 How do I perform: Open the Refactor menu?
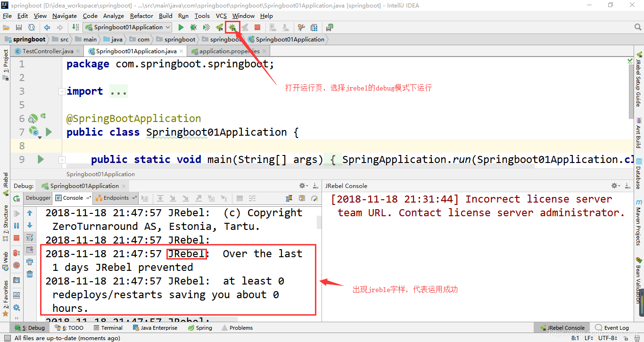click(142, 16)
